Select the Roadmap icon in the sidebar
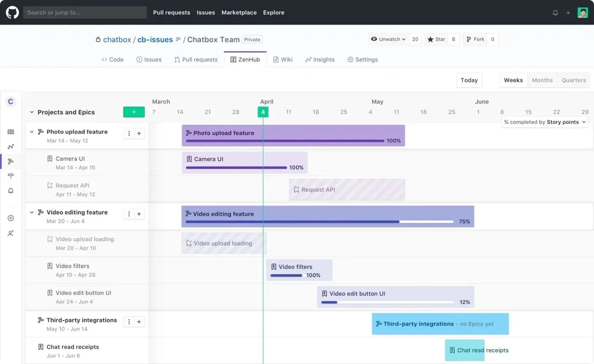This screenshot has height=364, width=594. tap(11, 161)
